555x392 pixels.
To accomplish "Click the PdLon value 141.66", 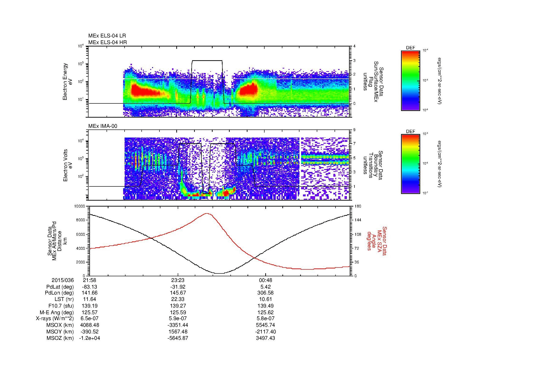I will [90, 293].
